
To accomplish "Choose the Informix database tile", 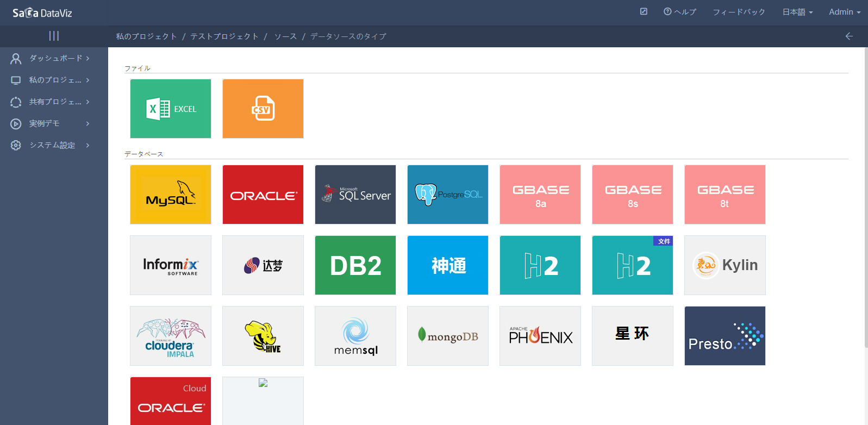I will (171, 265).
